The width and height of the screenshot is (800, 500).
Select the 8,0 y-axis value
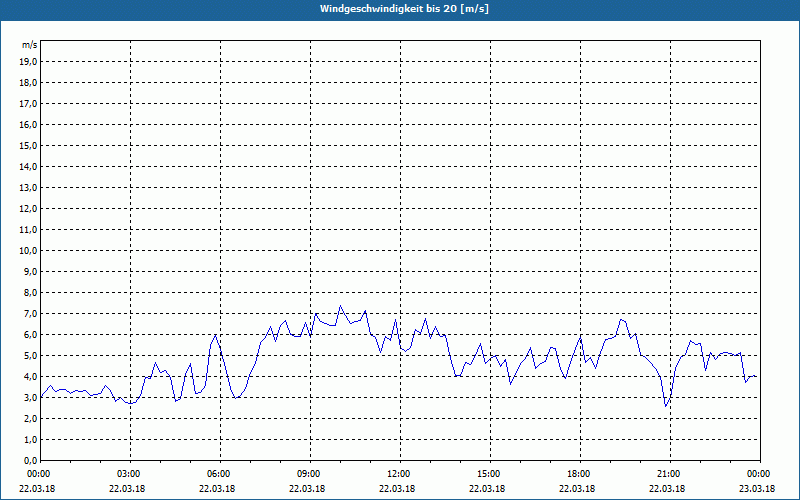(x=30, y=292)
